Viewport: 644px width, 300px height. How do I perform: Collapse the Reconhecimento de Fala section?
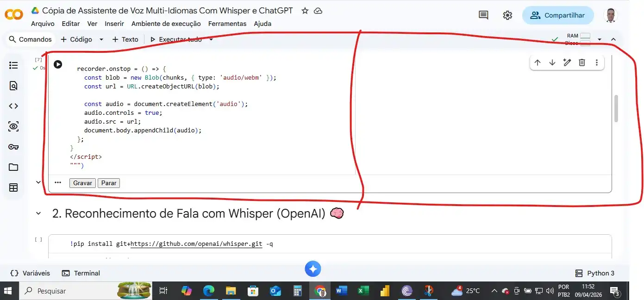(x=39, y=213)
